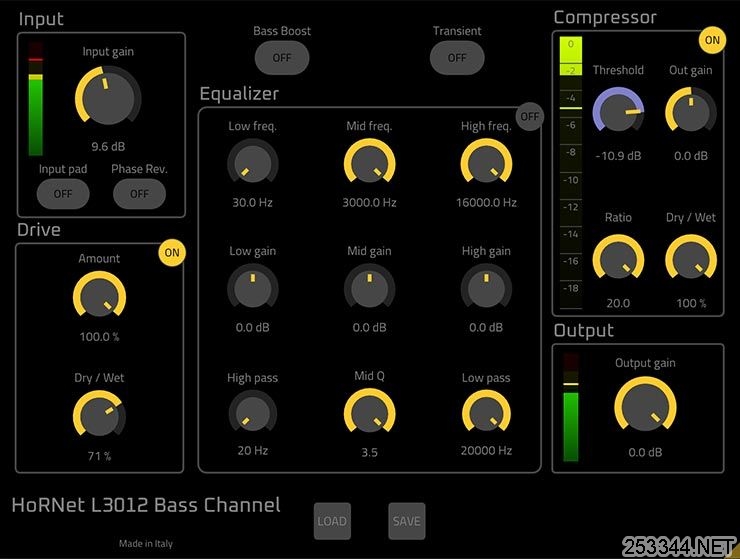Click the High gain knob
Viewport: 740px width, 559px height.
click(x=486, y=287)
